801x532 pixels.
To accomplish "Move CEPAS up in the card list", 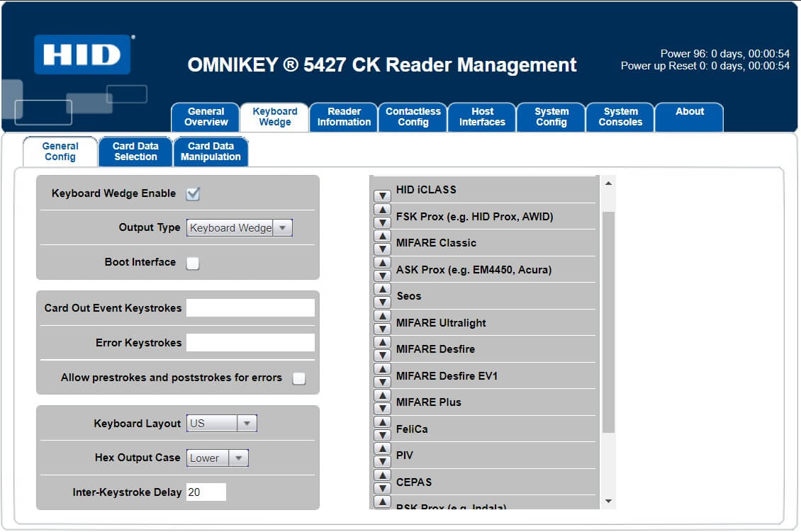I will pos(383,475).
